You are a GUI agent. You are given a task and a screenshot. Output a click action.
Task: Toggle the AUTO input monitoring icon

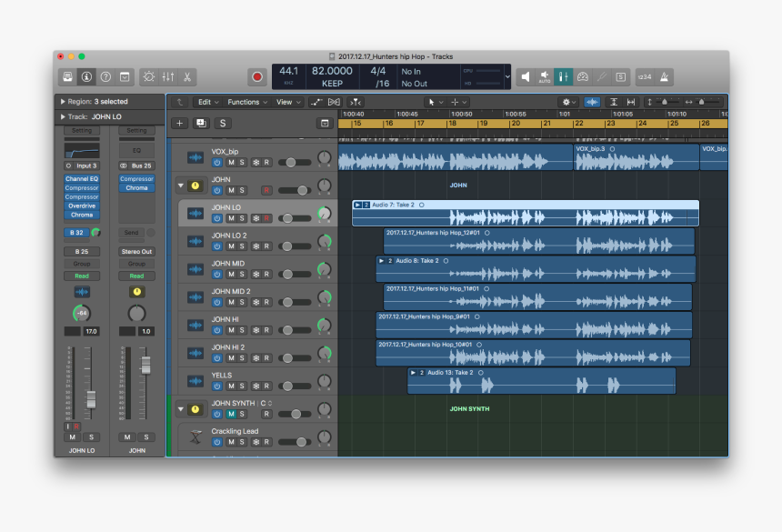544,76
